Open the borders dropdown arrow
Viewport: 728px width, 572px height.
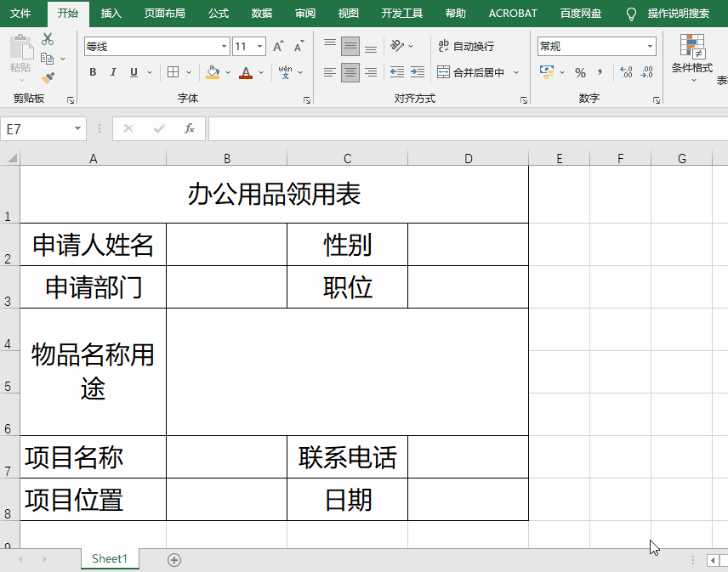coord(189,72)
